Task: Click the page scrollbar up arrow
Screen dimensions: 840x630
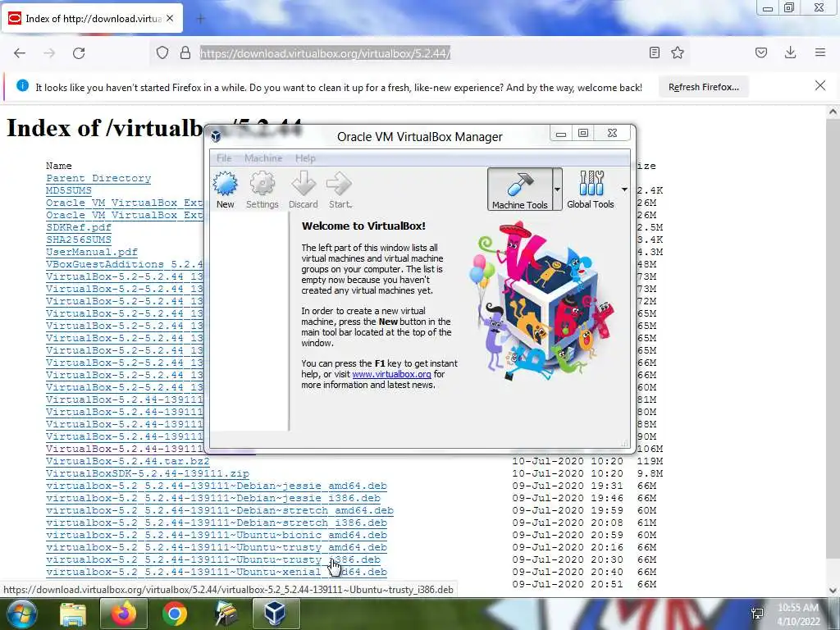Action: point(833,112)
